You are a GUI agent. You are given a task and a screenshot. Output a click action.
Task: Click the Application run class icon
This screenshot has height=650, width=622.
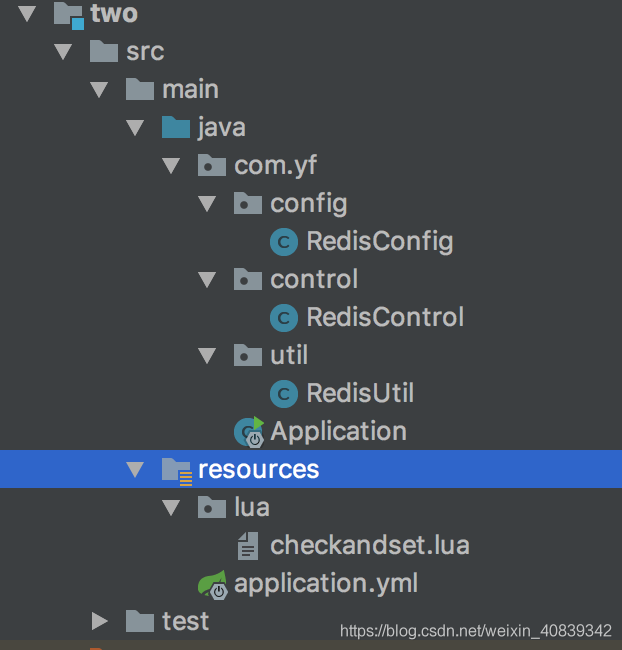248,432
